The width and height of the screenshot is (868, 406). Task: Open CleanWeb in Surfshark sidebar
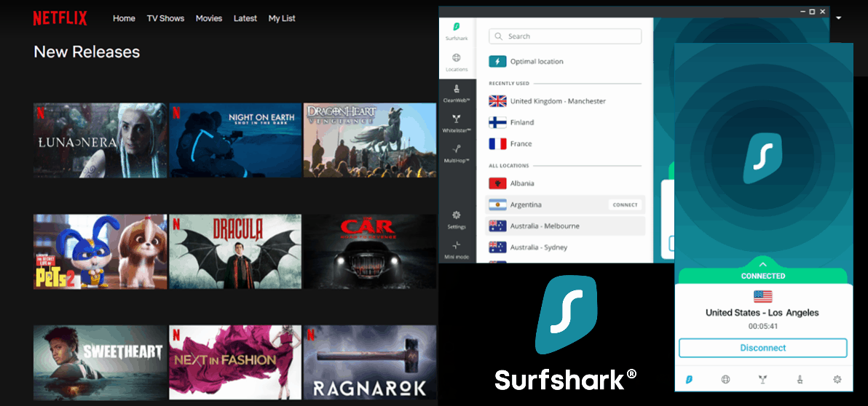coord(457,93)
